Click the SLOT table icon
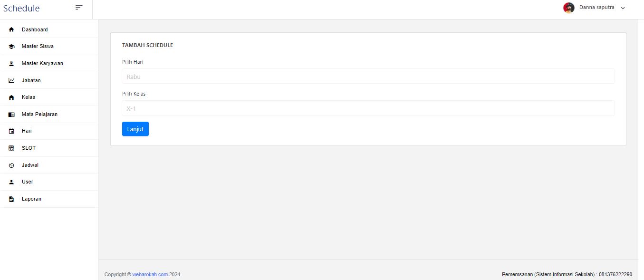Screen dimensions: 644x280 (x=11, y=148)
